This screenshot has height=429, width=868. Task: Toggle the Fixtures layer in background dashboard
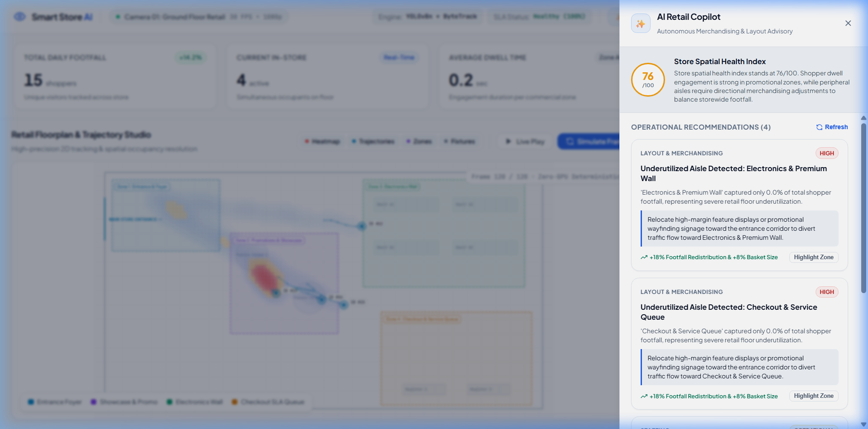459,141
